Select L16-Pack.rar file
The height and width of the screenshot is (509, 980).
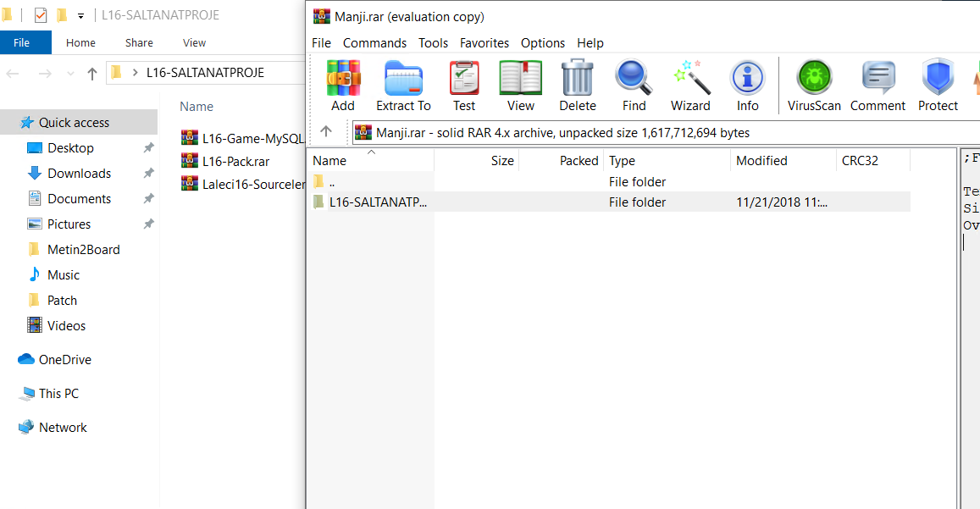225,161
